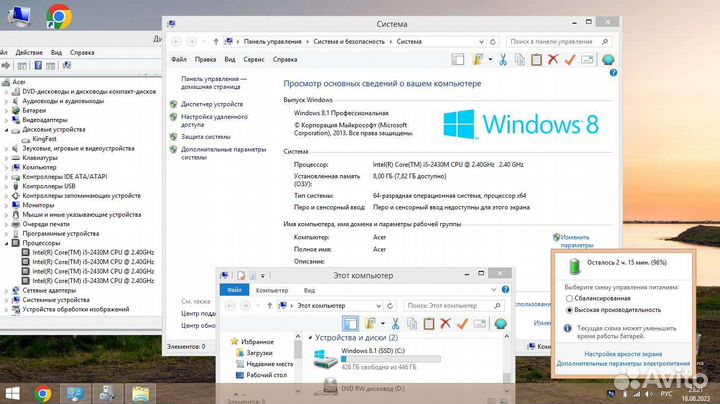The height and width of the screenshot is (404, 720).
Task: Collapse Процессоры node in Device Manager
Action: 6,243
